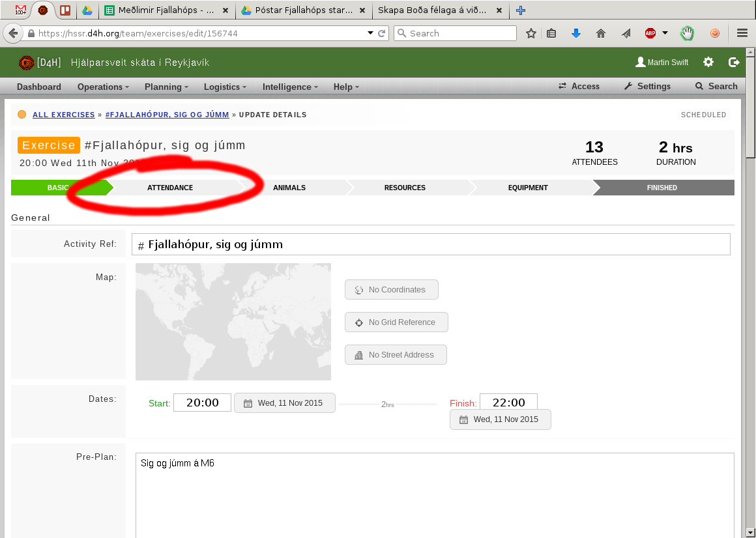
Task: Open the Firefox hamburger menu
Action: point(742,33)
